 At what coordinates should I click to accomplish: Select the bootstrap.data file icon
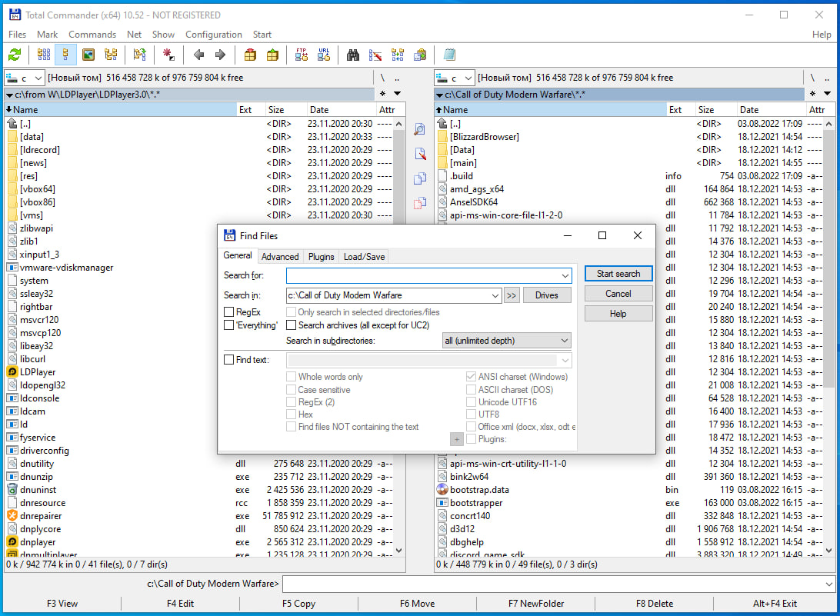pyautogui.click(x=442, y=489)
